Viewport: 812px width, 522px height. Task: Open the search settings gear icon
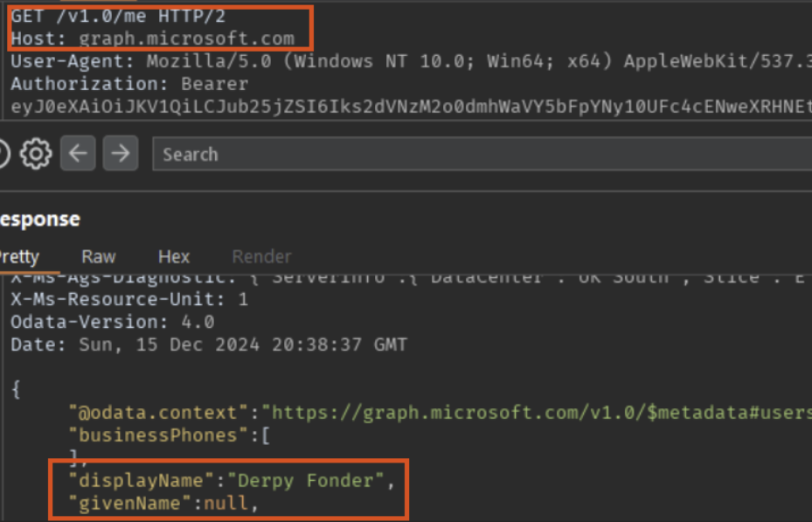pyautogui.click(x=36, y=155)
